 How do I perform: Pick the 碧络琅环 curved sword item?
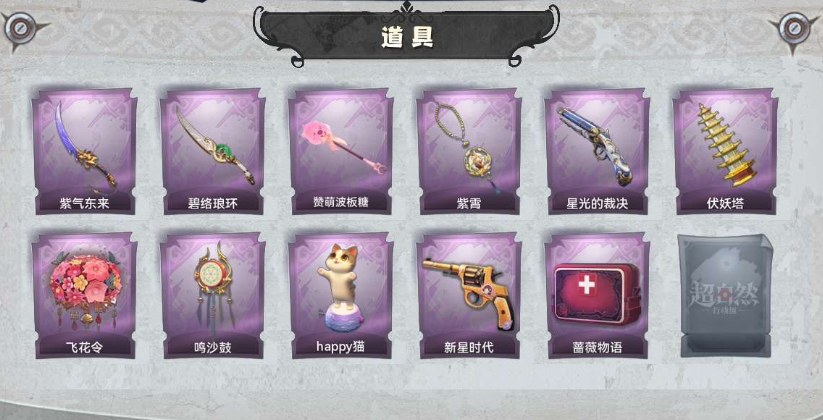coord(213,151)
